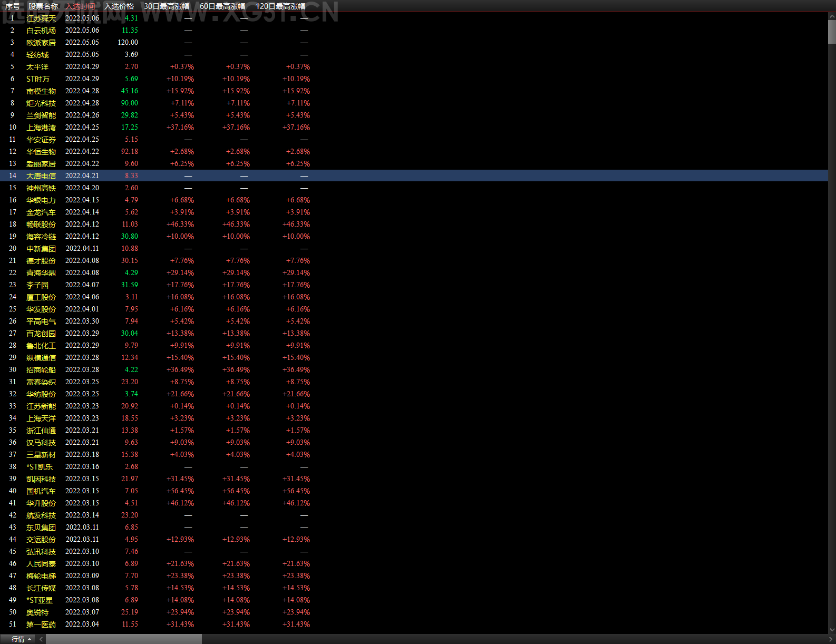The height and width of the screenshot is (644, 836).
Task: Select stock 畅联股份
Action: pos(41,225)
